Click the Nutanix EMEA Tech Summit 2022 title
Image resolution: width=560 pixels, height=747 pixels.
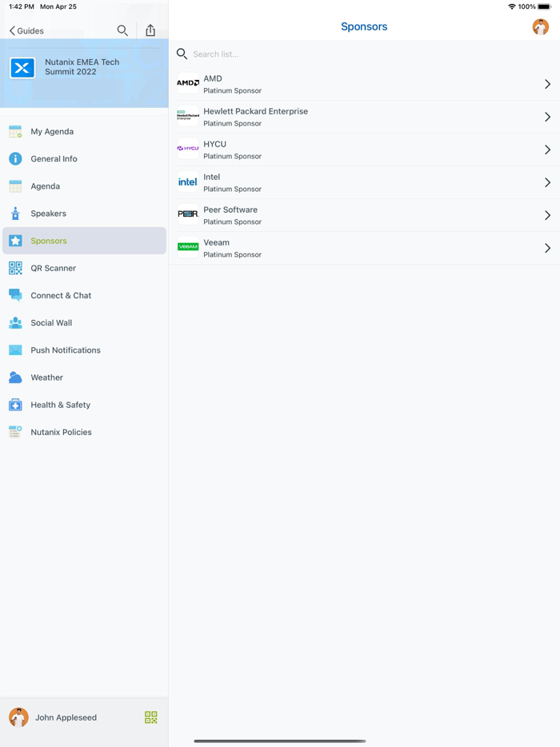click(x=82, y=66)
